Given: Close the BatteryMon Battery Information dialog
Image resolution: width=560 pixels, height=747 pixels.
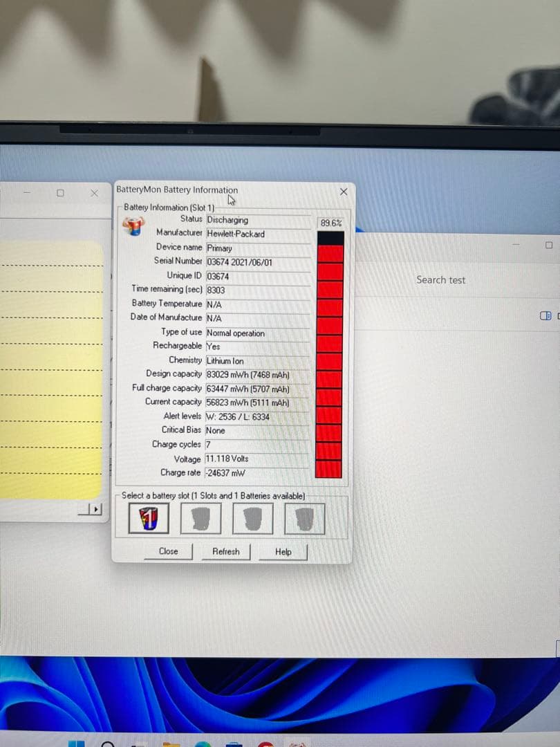Looking at the screenshot, I should pos(344,192).
